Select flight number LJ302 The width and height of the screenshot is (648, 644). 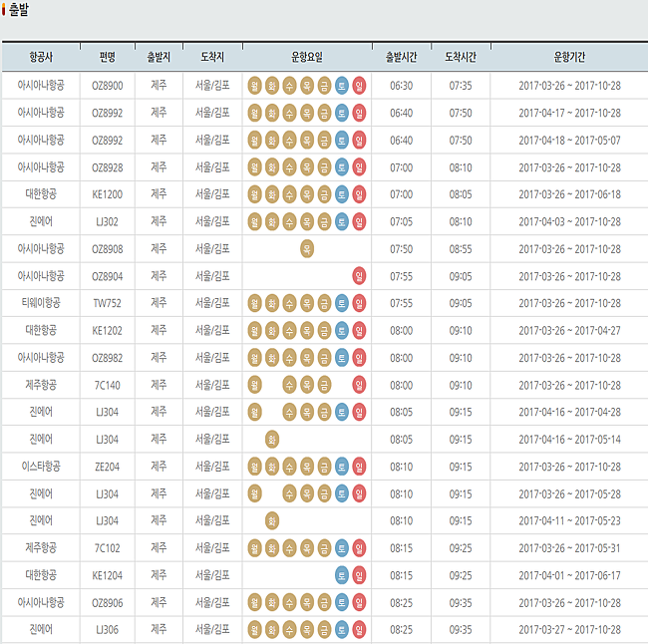point(108,221)
